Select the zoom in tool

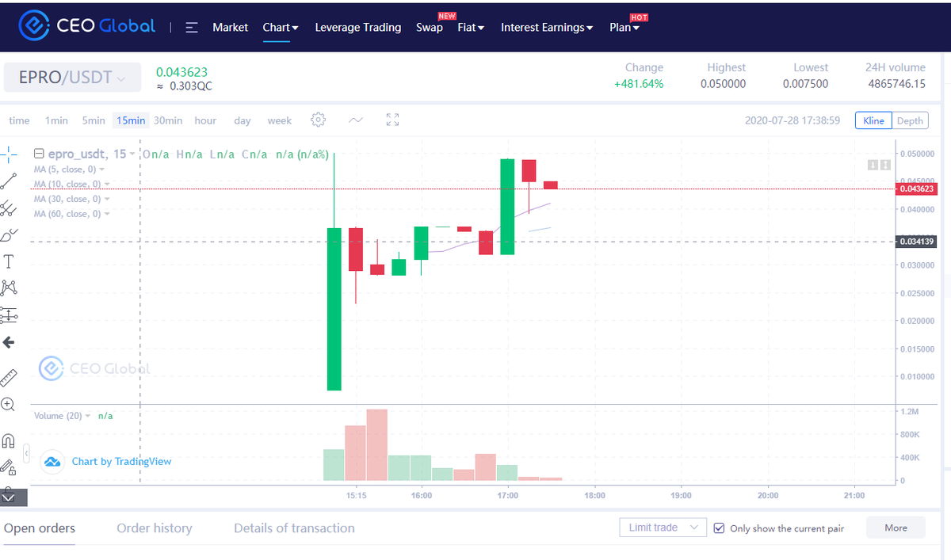(8, 405)
